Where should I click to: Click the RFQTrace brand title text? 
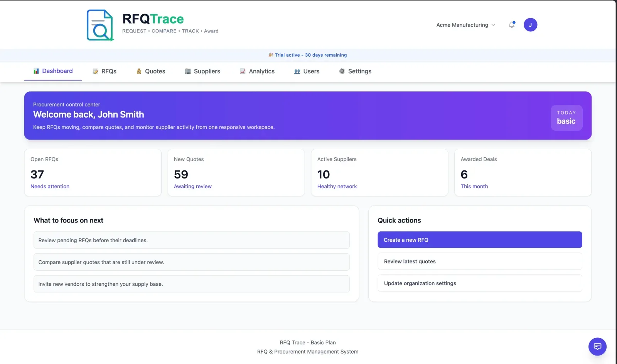(x=153, y=19)
